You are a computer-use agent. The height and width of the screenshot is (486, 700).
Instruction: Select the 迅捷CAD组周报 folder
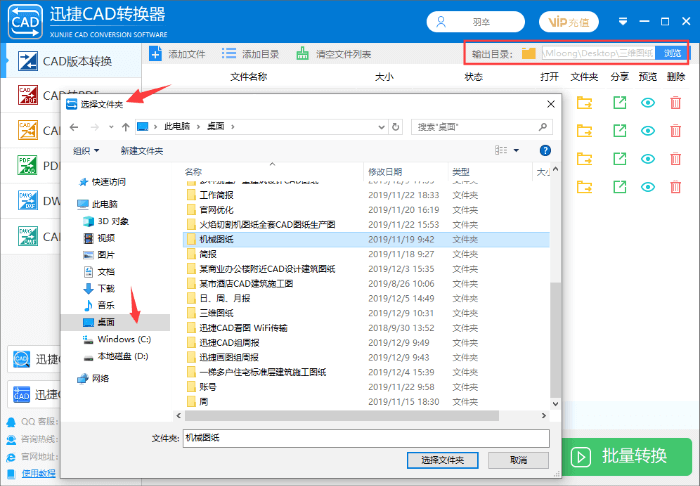[229, 343]
